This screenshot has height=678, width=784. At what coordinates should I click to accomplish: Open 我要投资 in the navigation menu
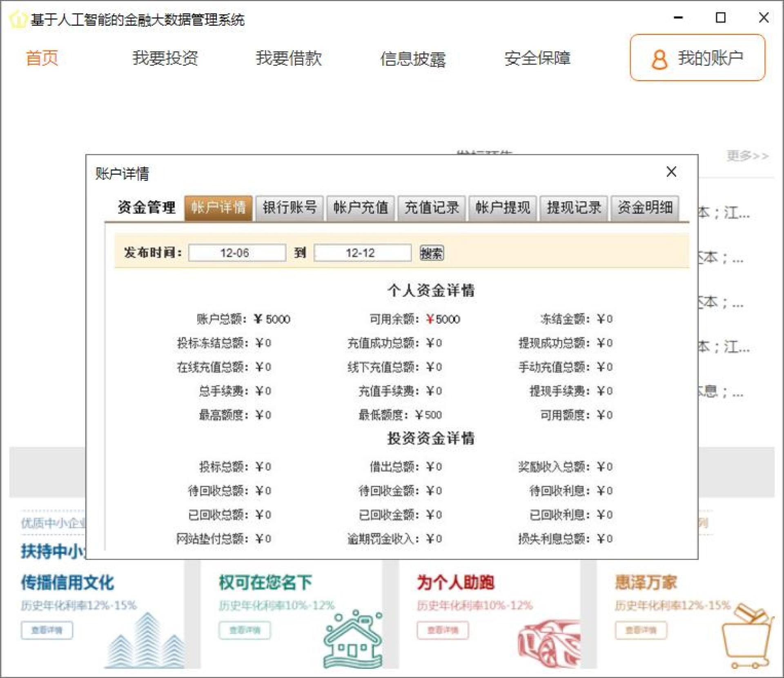point(165,58)
